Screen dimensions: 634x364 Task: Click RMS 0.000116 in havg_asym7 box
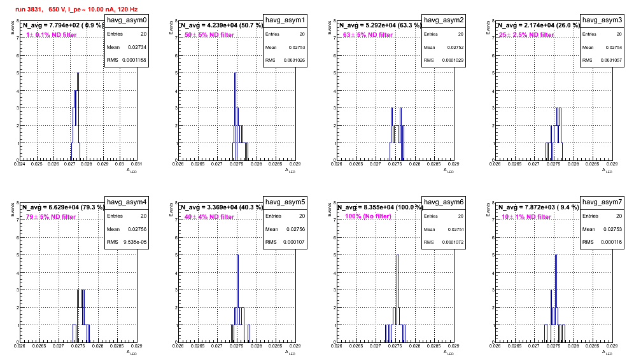(x=602, y=242)
